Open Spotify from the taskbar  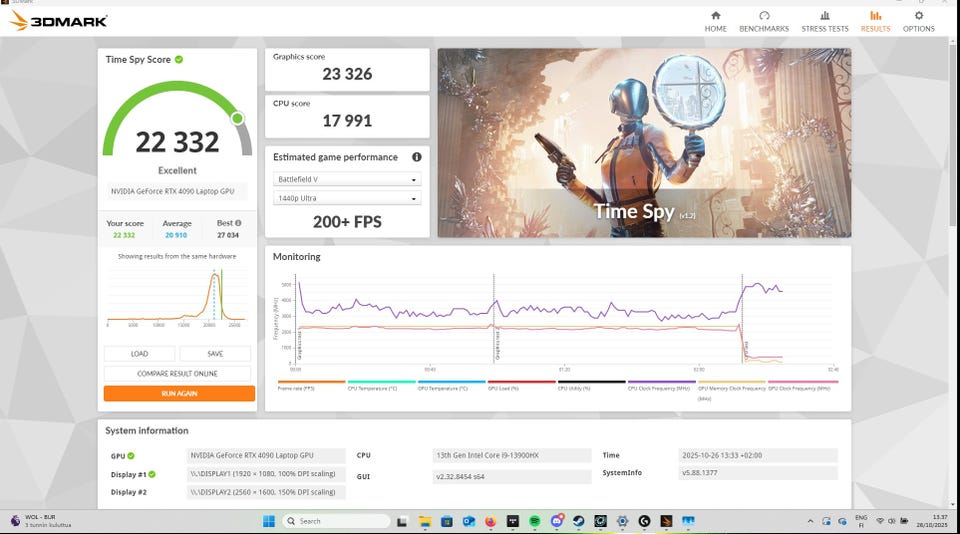pos(534,521)
